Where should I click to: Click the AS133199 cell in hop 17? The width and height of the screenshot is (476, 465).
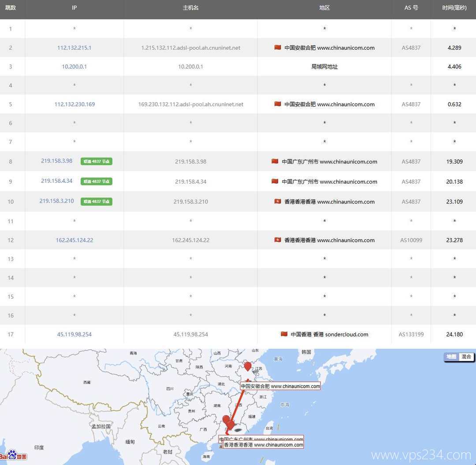(x=411, y=334)
